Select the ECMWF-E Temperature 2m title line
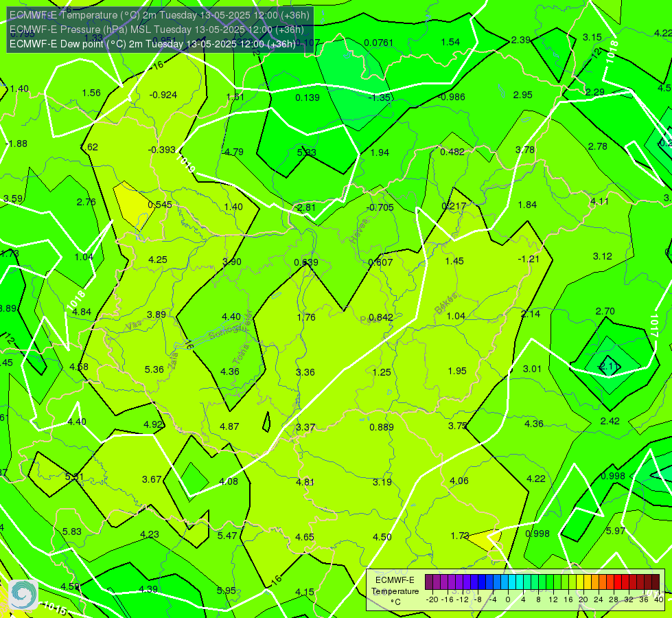 point(159,15)
